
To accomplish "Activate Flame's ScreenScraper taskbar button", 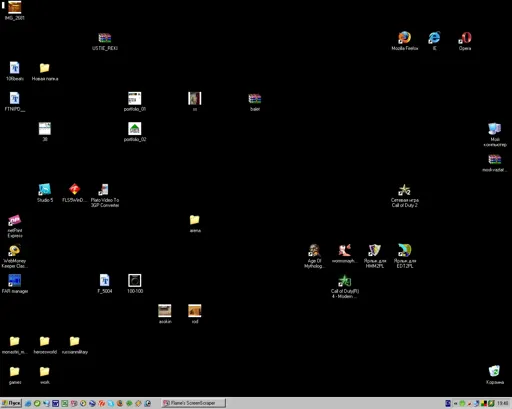I will 193,403.
